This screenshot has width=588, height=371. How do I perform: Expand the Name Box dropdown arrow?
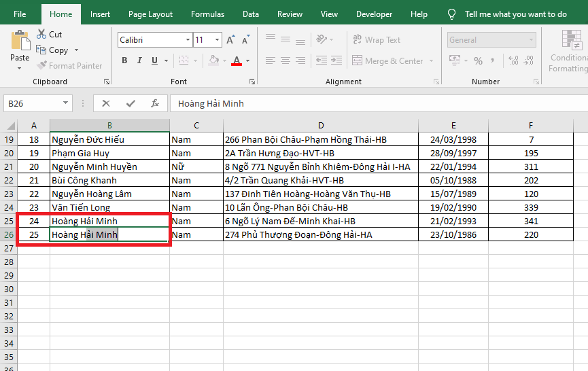(66, 103)
